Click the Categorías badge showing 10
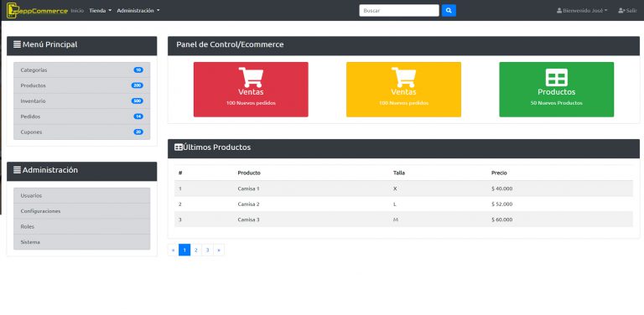Screen dimensions: 644x315 pos(138,70)
